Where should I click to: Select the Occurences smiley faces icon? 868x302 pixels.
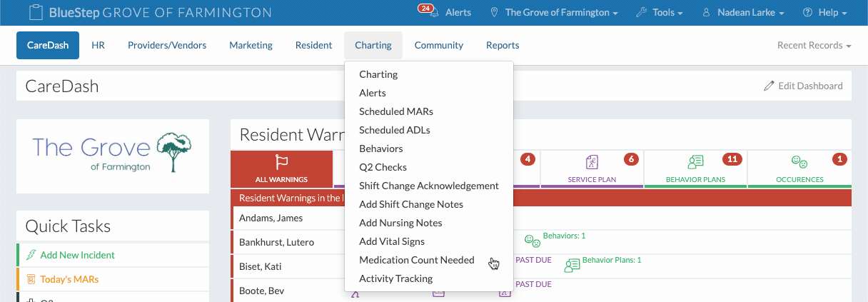(x=799, y=162)
